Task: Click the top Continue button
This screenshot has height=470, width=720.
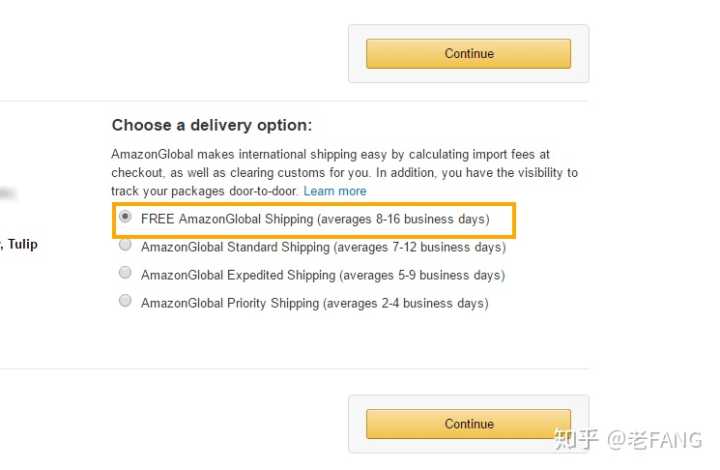Action: pos(468,53)
